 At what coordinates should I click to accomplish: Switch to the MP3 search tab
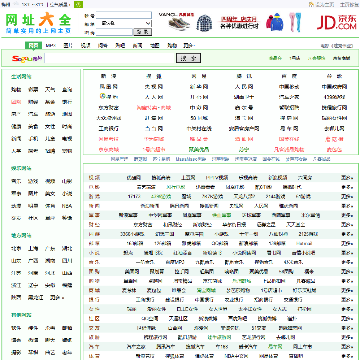51,46
